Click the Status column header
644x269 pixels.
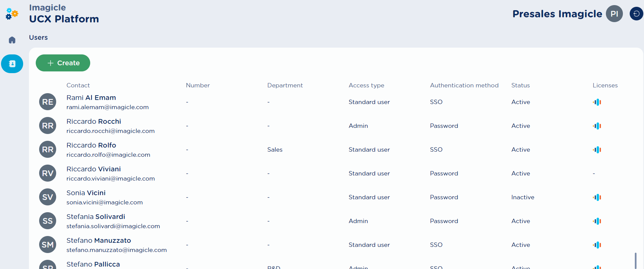(x=520, y=85)
